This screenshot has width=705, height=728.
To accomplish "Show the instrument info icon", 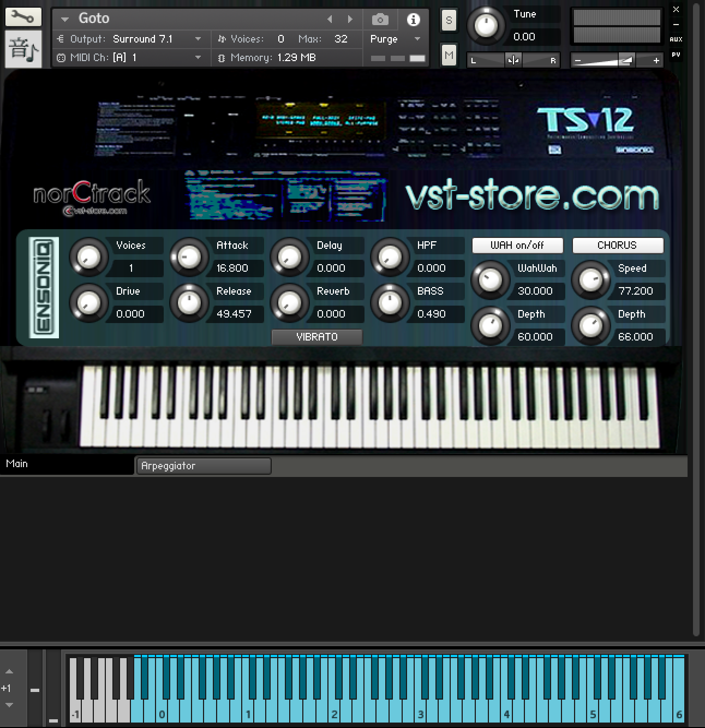I will pos(414,20).
